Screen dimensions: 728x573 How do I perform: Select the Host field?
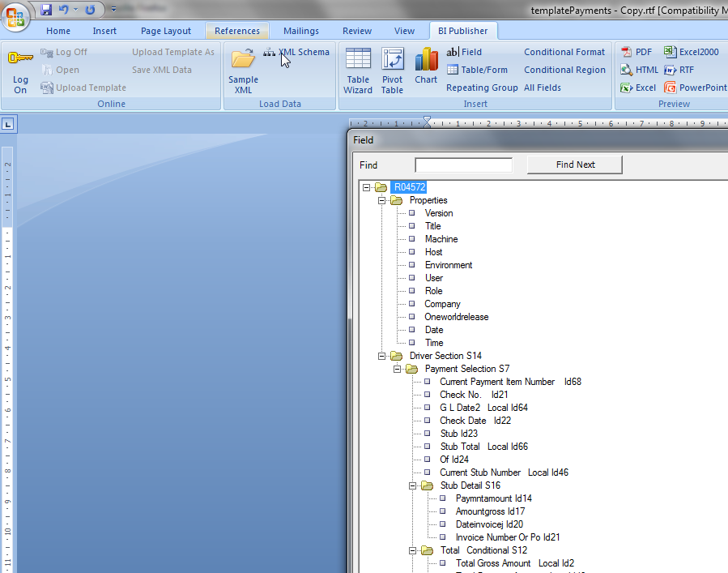(434, 252)
